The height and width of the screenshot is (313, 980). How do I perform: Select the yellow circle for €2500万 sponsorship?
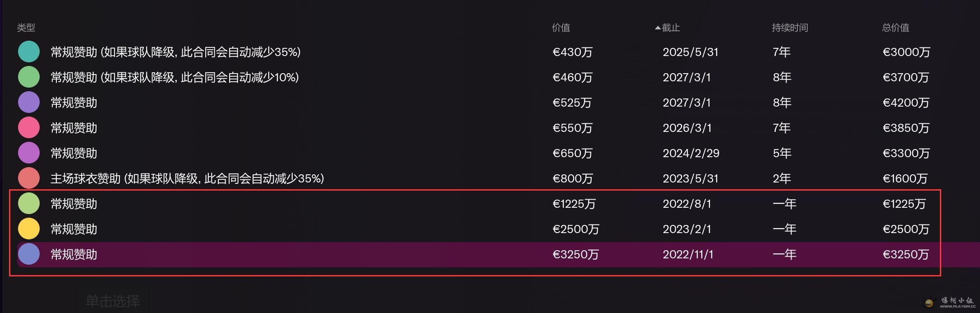tap(29, 229)
